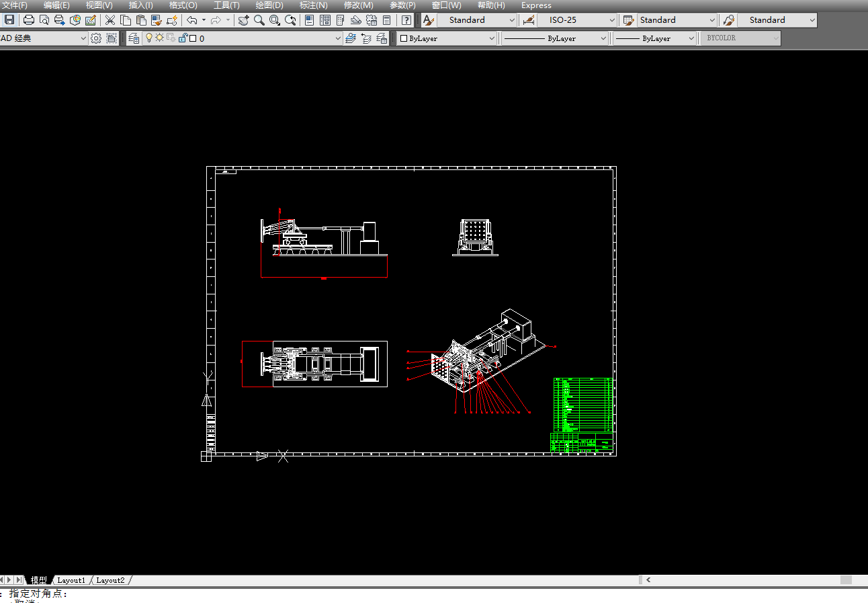This screenshot has width=868, height=603.
Task: Open Workspace Settings gear icon
Action: 96,38
